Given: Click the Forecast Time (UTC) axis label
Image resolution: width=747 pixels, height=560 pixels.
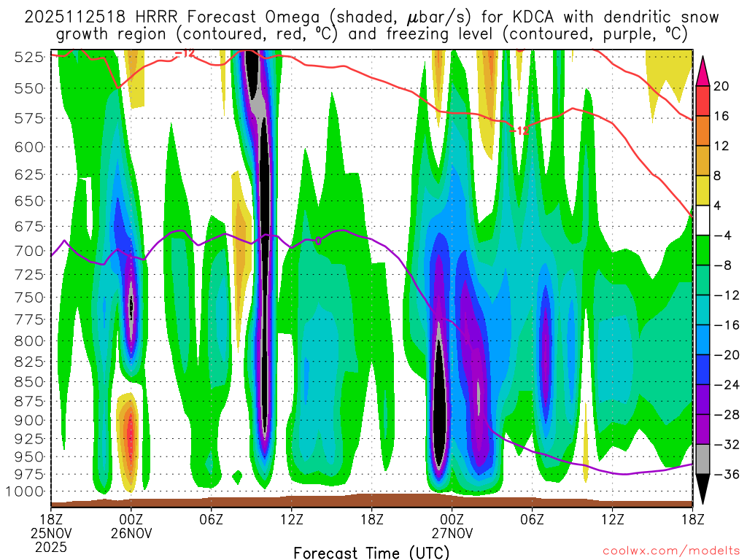Looking at the screenshot, I should tap(371, 553).
